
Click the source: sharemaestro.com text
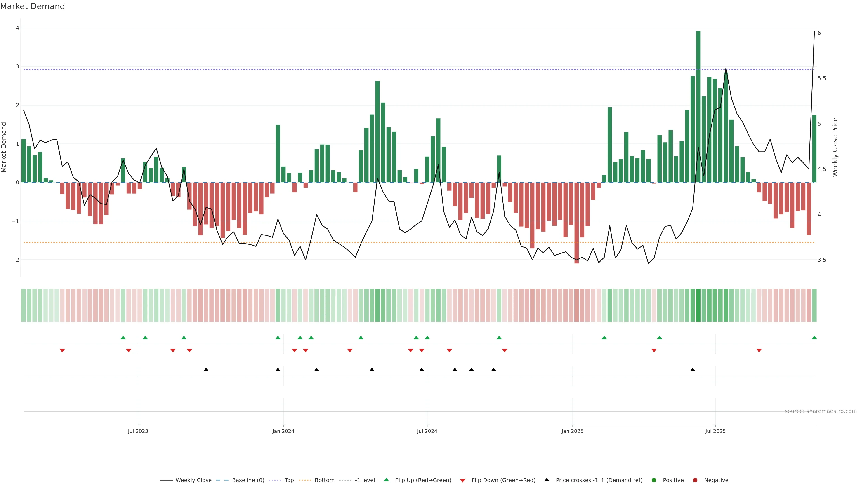point(821,411)
